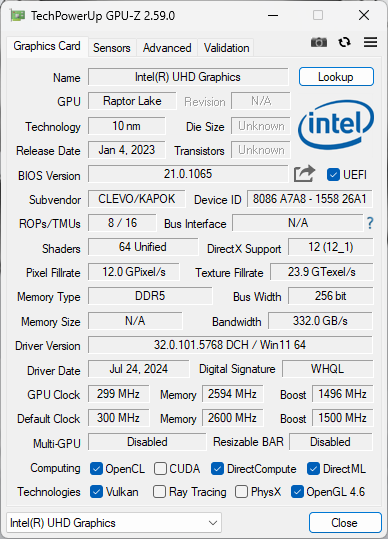388x539 pixels.
Task: Open the hamburger menu icon
Action: coord(370,42)
